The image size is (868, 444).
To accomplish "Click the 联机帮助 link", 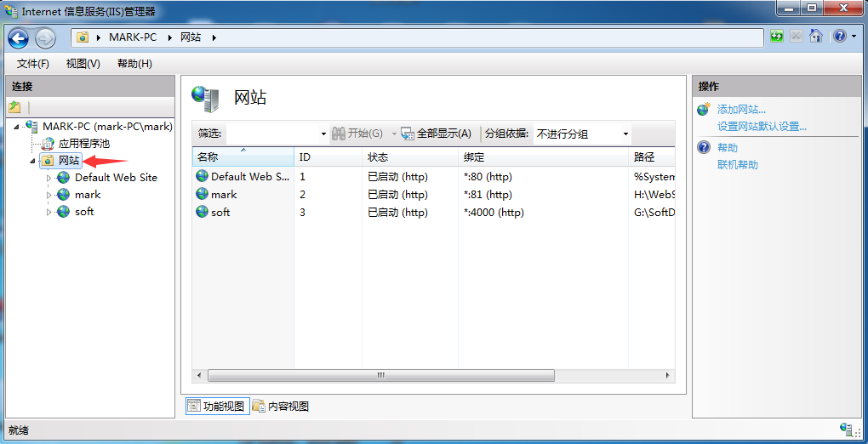I will tap(737, 164).
